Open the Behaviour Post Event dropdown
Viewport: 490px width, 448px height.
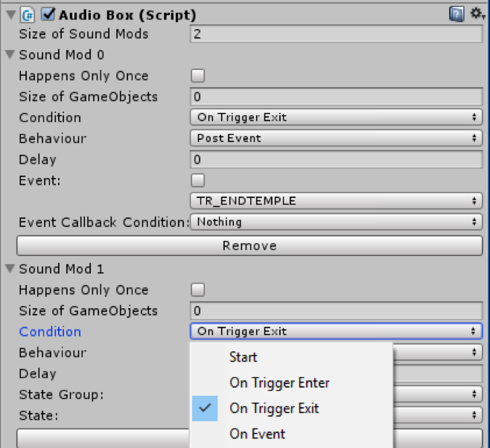337,138
